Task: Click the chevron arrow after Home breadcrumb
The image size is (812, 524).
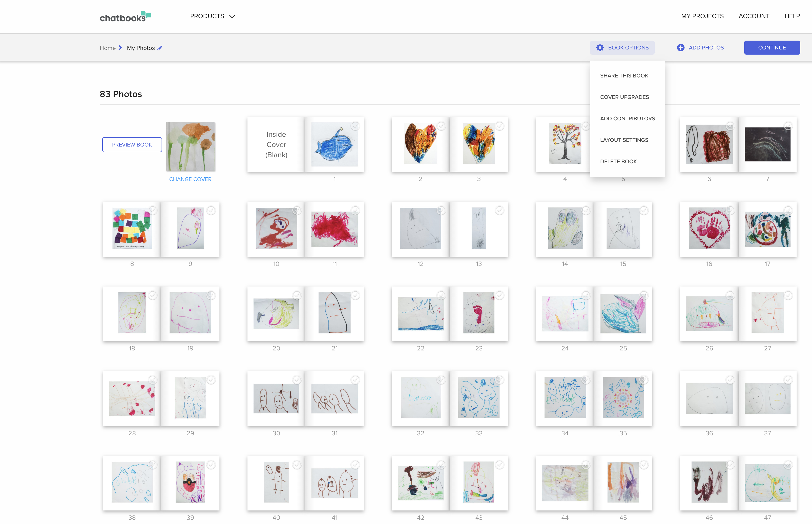Action: click(x=120, y=48)
